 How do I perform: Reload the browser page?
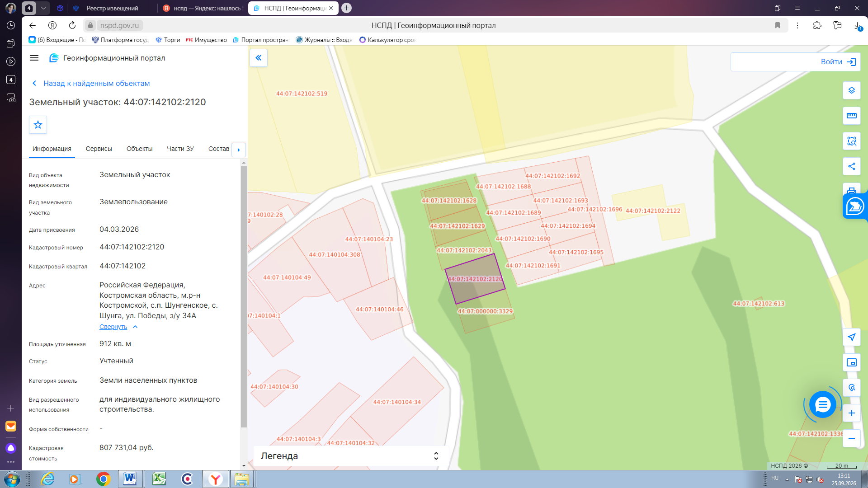click(x=72, y=25)
